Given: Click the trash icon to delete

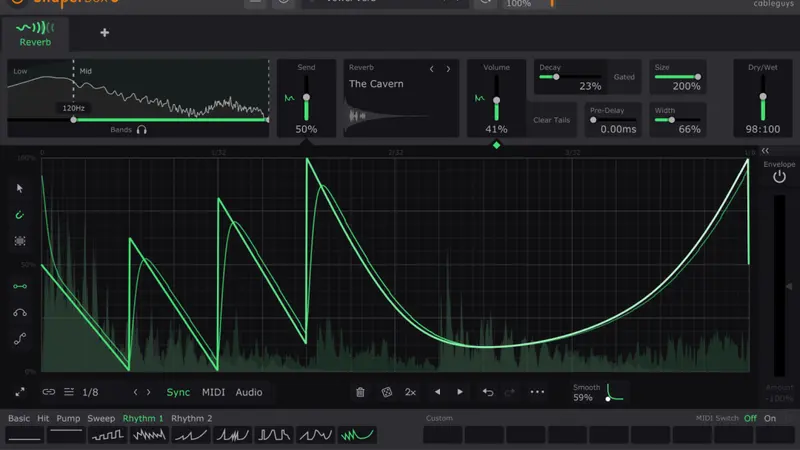Looking at the screenshot, I should pyautogui.click(x=360, y=392).
